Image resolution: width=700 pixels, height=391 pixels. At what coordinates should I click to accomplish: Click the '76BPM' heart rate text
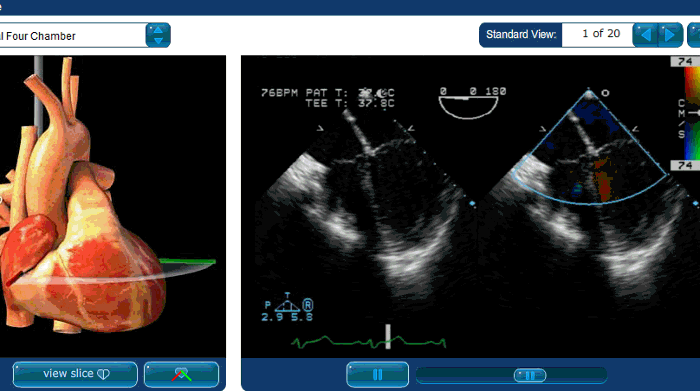point(279,93)
